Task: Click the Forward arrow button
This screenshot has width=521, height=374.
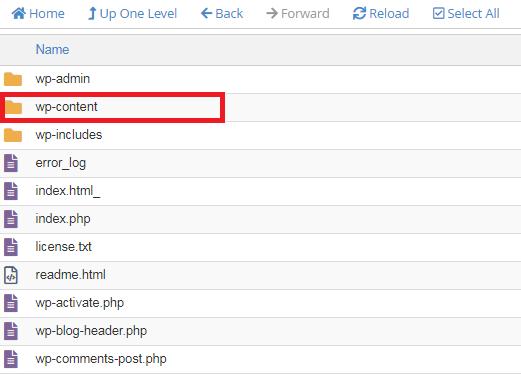Action: point(298,14)
